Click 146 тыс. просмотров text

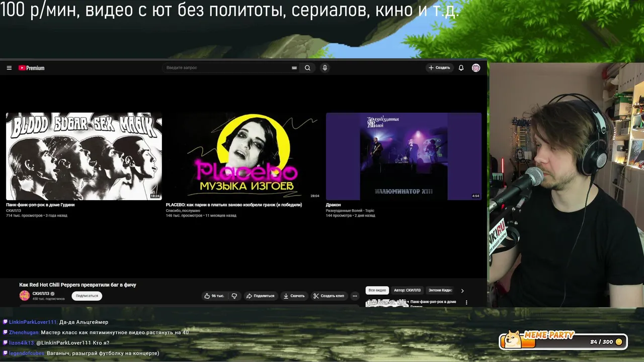pyautogui.click(x=185, y=216)
